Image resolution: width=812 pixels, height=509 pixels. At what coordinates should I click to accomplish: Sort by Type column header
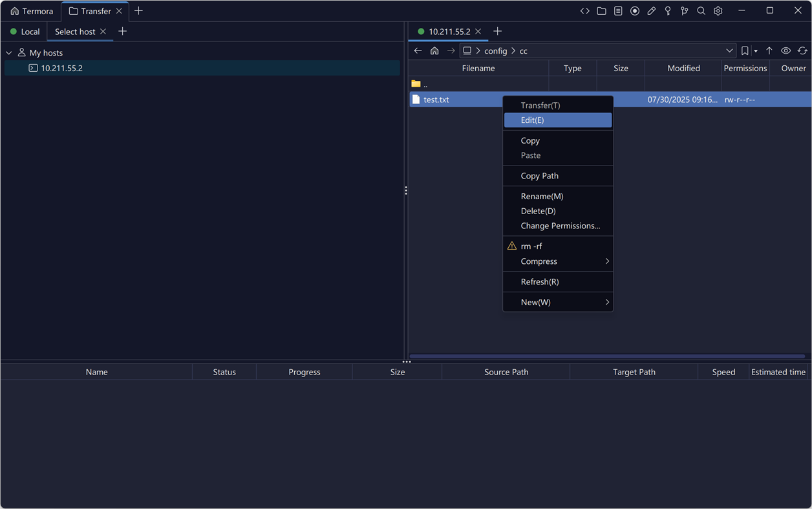573,68
